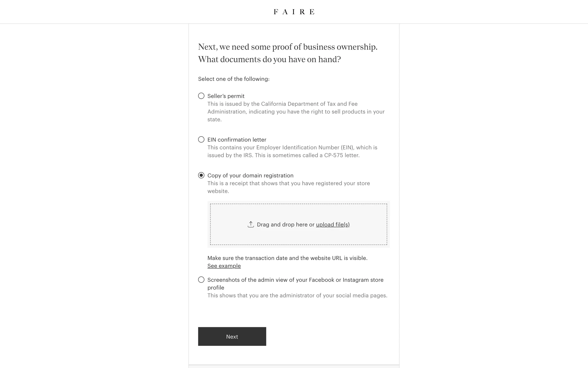This screenshot has width=588, height=368.
Task: Click the social media administrator description text
Action: point(297,295)
